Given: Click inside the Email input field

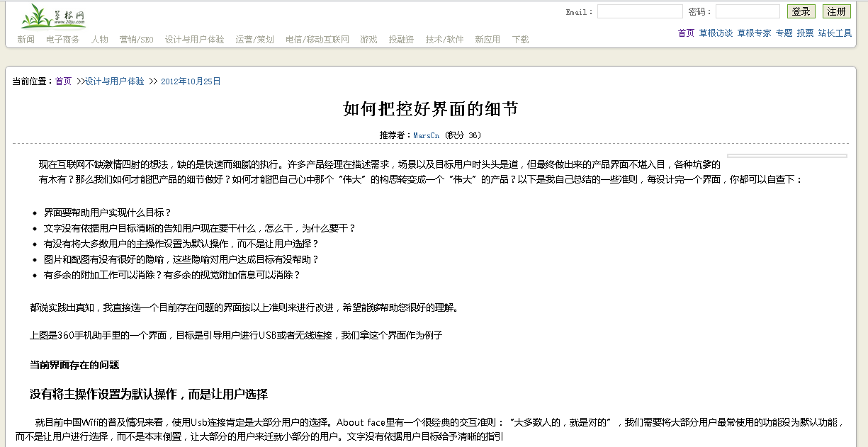Looking at the screenshot, I should point(640,11).
